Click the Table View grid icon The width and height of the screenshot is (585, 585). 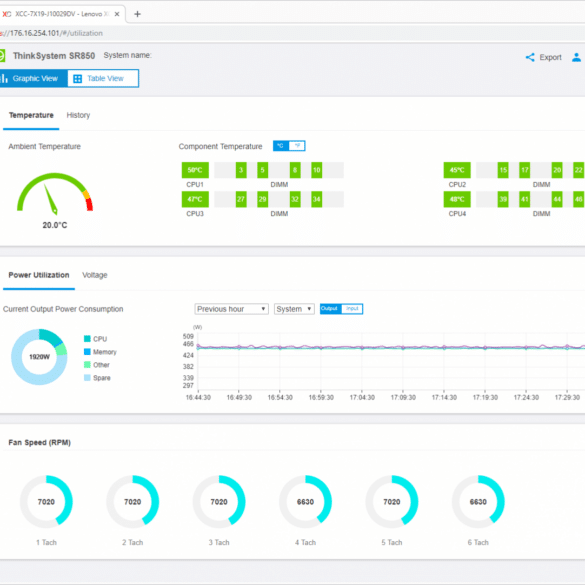pos(78,79)
